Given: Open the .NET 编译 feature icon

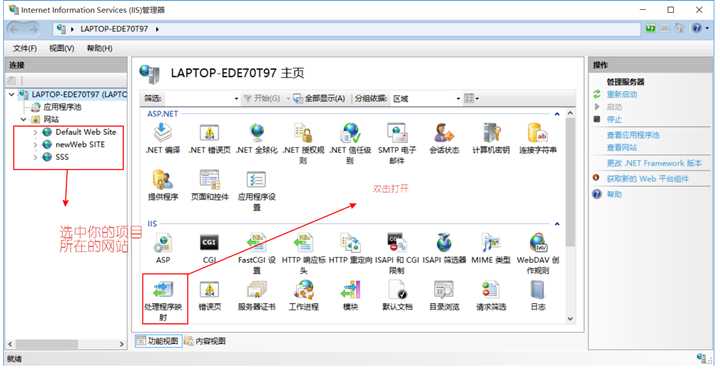Looking at the screenshot, I should coord(163,133).
